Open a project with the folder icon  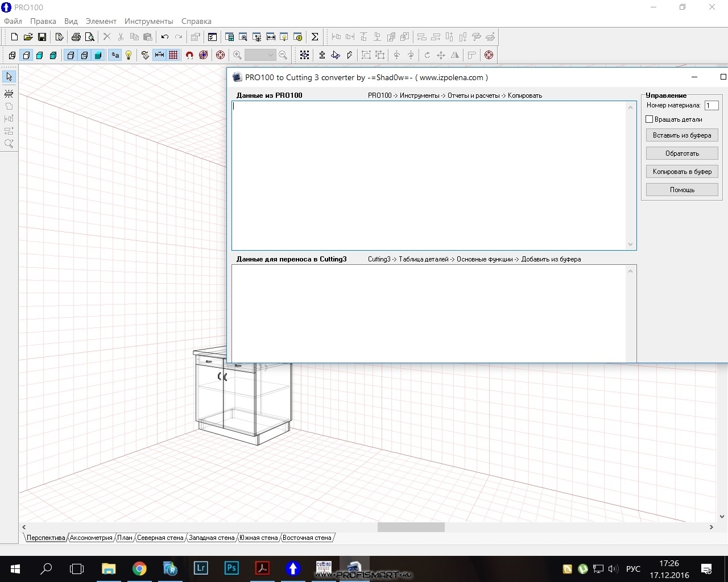(x=28, y=37)
